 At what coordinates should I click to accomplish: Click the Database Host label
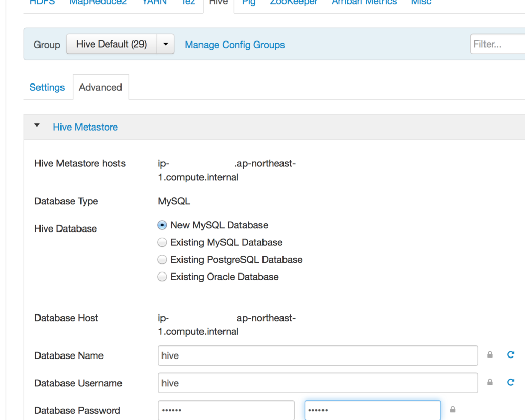pos(66,318)
